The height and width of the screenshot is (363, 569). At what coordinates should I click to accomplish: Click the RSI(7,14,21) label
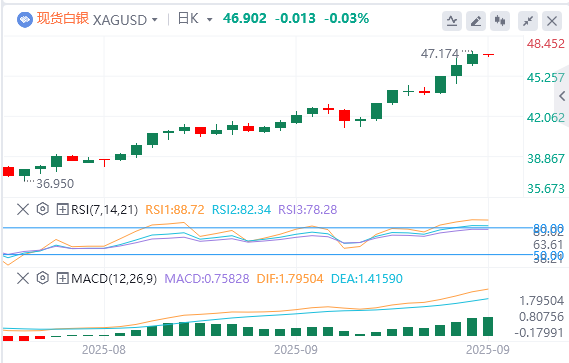click(105, 209)
